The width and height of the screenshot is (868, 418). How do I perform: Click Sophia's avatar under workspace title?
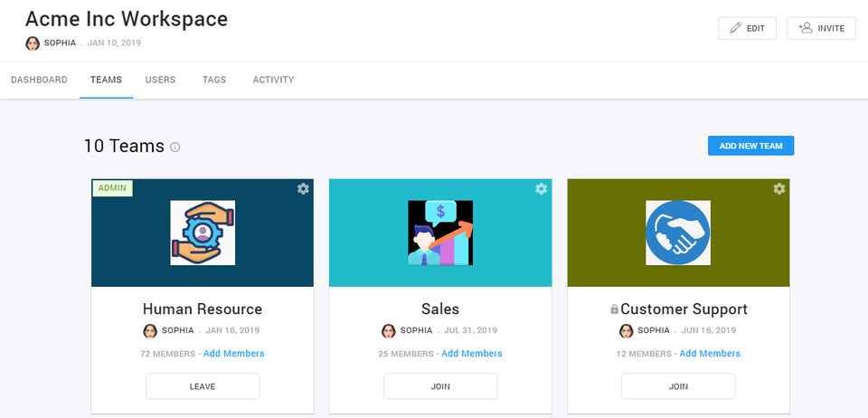pos(33,43)
